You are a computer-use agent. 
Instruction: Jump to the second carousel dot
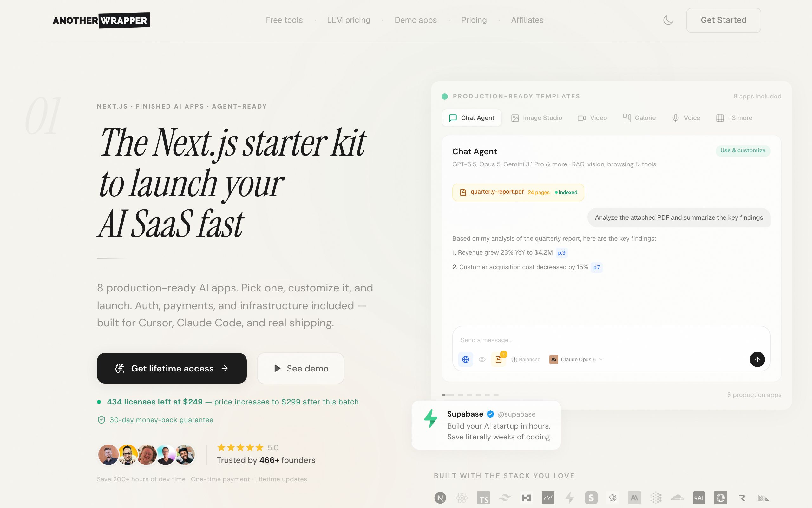(460, 395)
